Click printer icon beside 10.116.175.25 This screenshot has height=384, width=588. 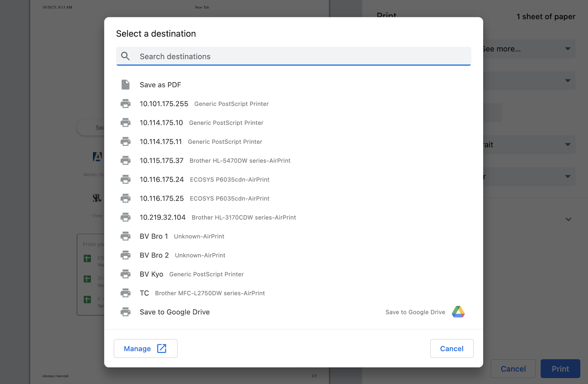(125, 198)
